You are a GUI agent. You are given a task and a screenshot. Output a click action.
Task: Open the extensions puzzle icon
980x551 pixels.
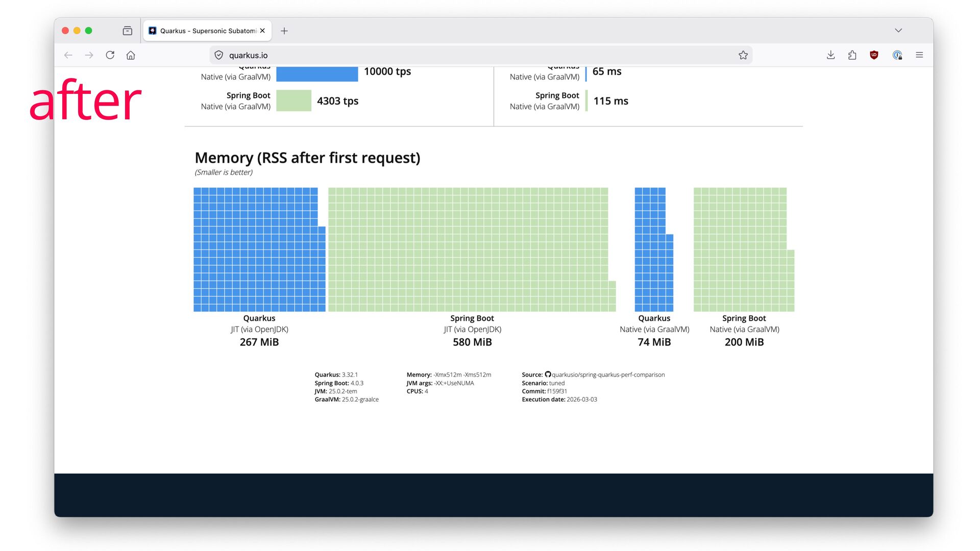[x=852, y=55]
